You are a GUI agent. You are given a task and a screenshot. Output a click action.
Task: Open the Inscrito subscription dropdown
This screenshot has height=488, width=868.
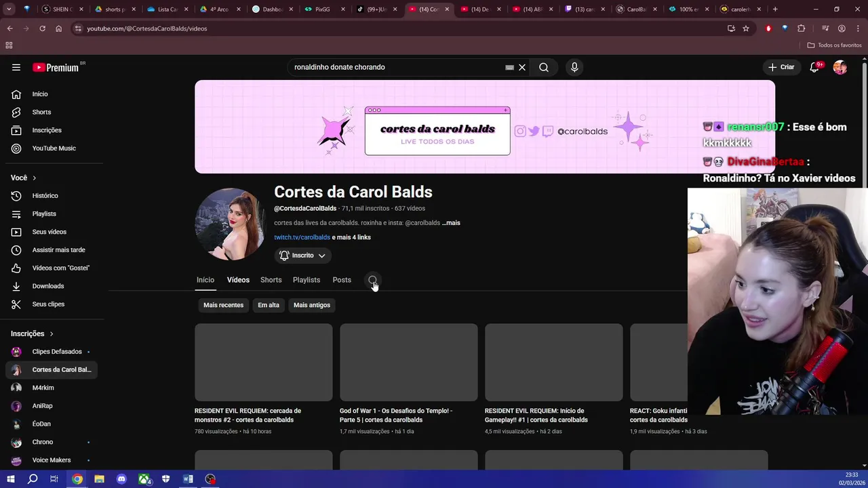coord(302,256)
